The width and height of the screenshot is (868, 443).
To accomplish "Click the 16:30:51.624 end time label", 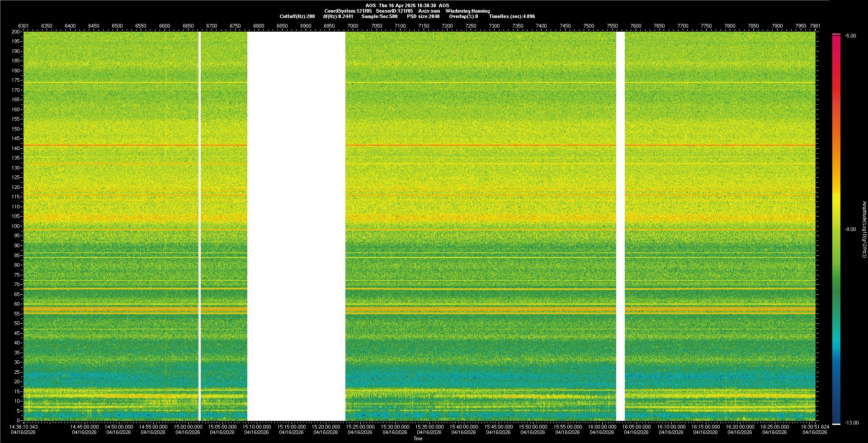I will pyautogui.click(x=815, y=427).
